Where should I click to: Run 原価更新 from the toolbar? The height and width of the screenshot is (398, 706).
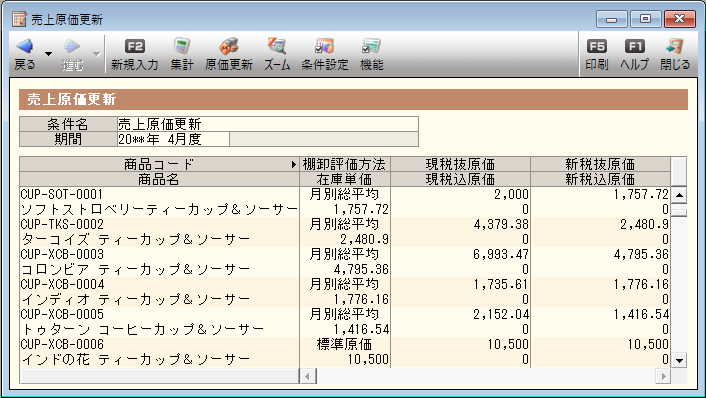click(x=229, y=46)
